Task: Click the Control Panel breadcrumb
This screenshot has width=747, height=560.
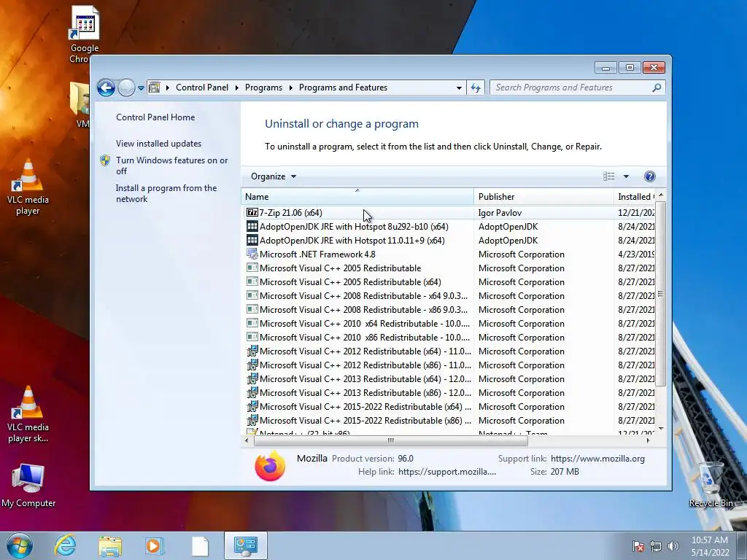Action: pos(202,87)
